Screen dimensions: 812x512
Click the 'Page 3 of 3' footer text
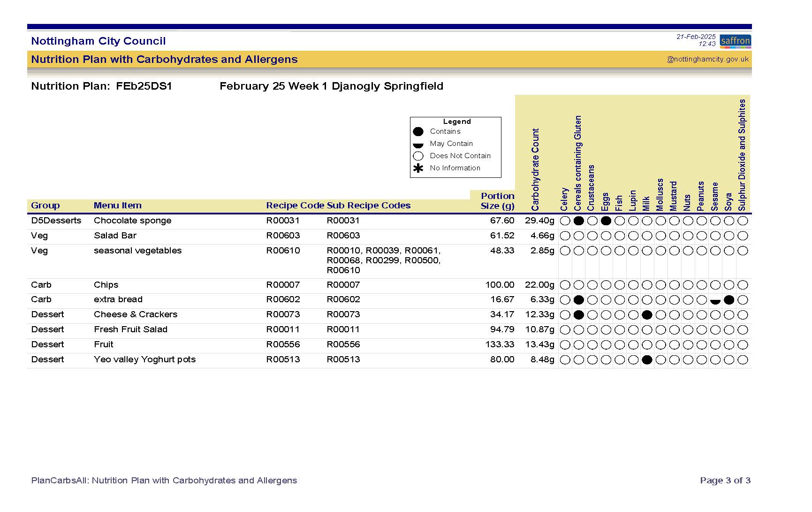pyautogui.click(x=725, y=480)
